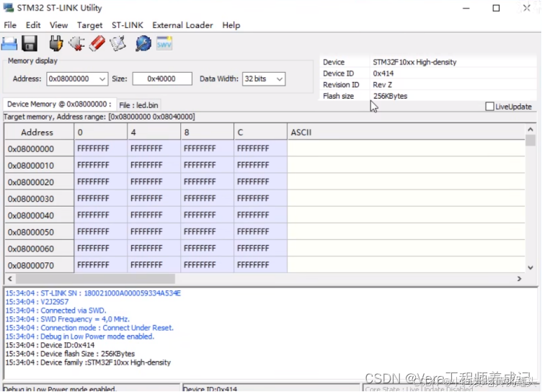
Task: Select address row 0x08000060
Action: (39, 248)
